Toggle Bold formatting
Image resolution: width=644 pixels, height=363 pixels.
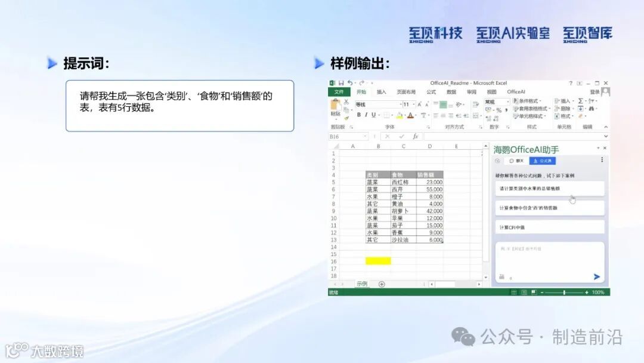(x=358, y=115)
